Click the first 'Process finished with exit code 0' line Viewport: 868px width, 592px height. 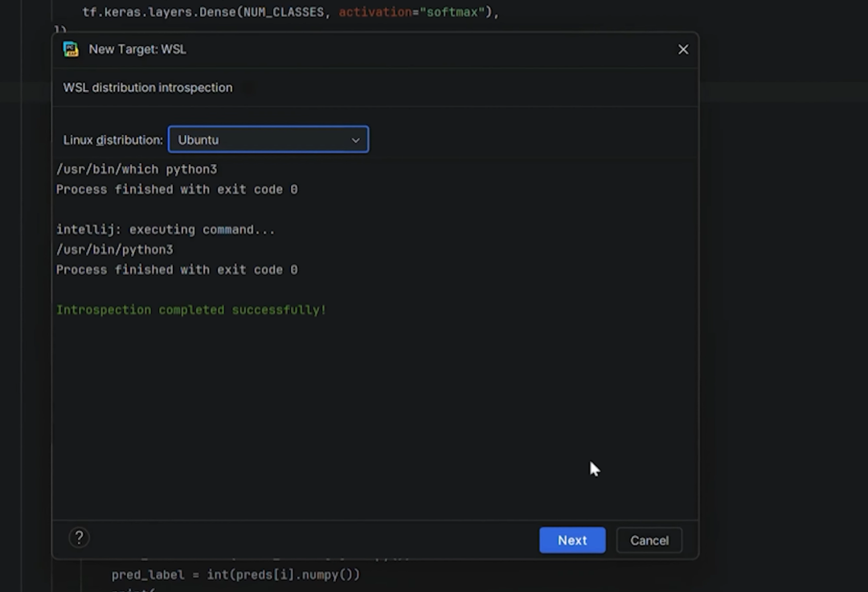(177, 190)
